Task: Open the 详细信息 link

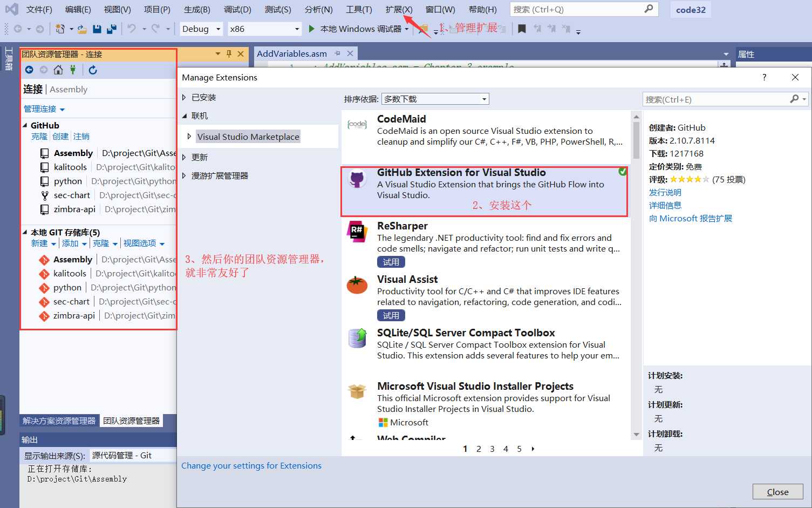Action: tap(665, 205)
